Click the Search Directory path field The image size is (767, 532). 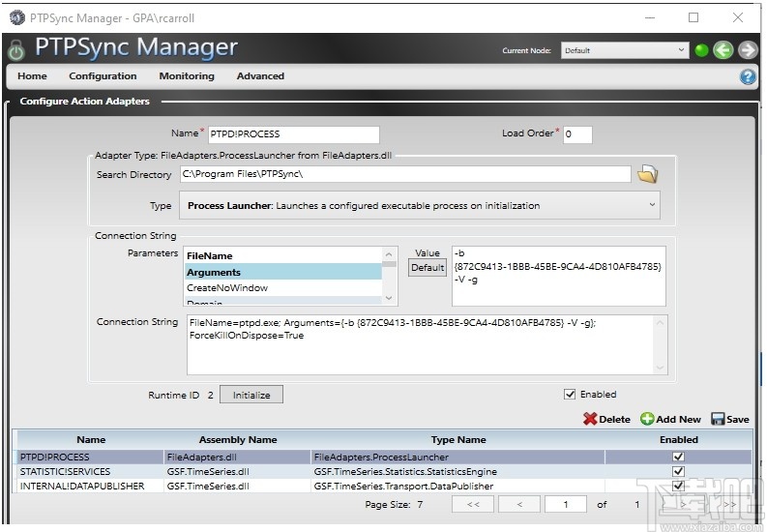tap(405, 174)
